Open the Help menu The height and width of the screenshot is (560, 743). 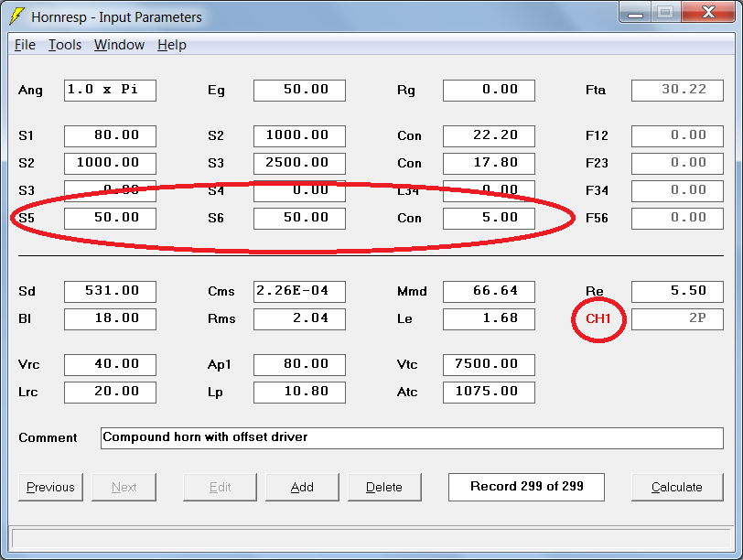click(x=171, y=45)
